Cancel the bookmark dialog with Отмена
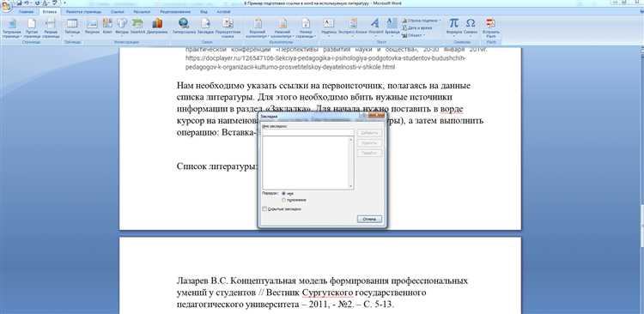 [369, 219]
